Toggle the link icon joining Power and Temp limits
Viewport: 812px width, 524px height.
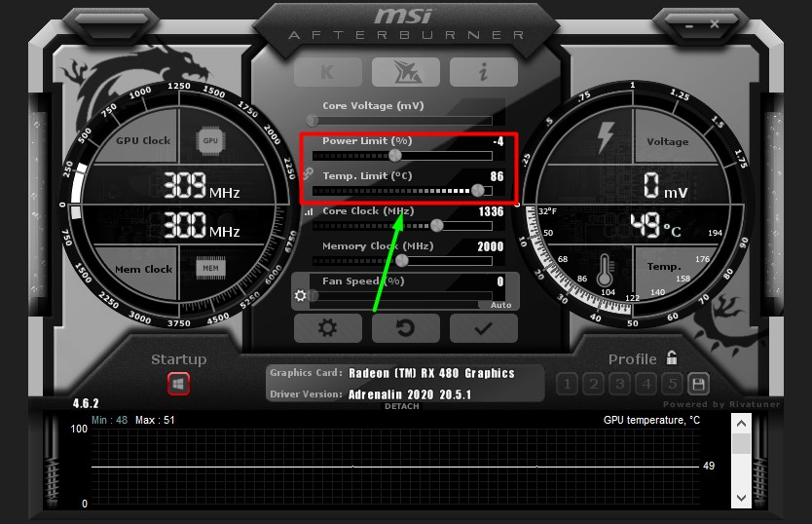pyautogui.click(x=308, y=173)
